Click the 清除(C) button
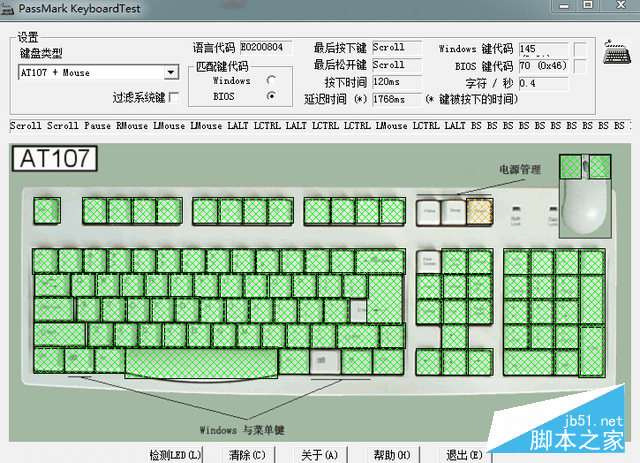 [247, 455]
